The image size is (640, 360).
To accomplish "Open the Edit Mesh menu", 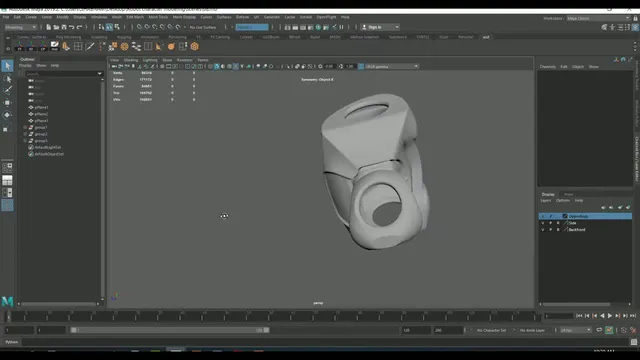I will (135, 17).
